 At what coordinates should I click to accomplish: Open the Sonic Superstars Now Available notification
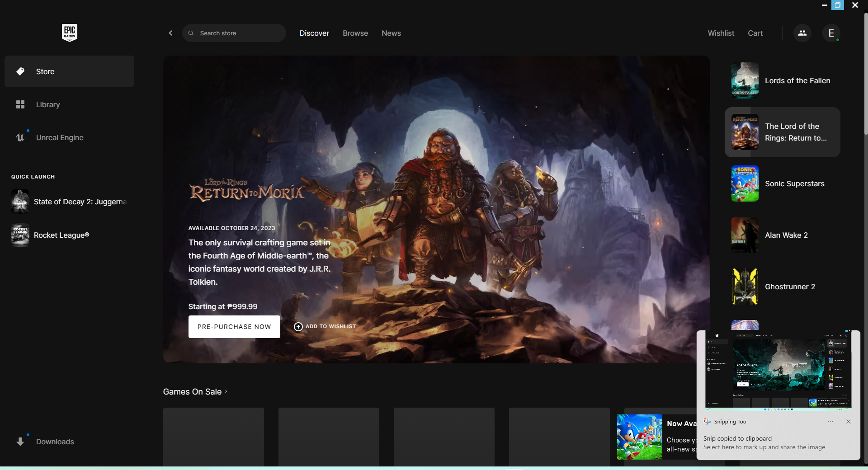(657, 437)
